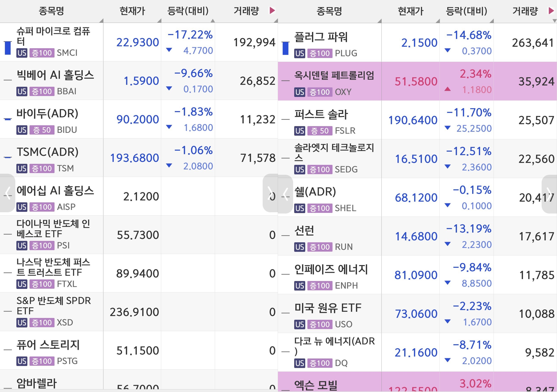Sort right table by 현재가 header
The image size is (557, 392).
[410, 11]
